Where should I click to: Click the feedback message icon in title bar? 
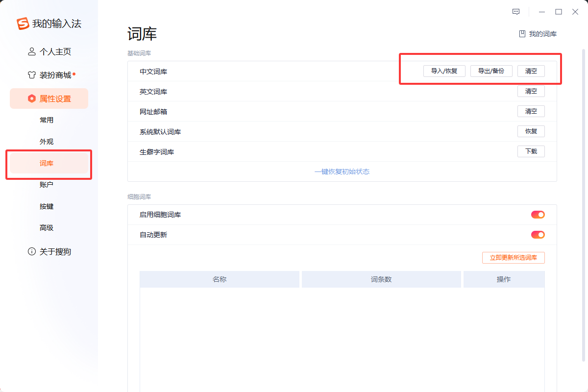(x=515, y=11)
